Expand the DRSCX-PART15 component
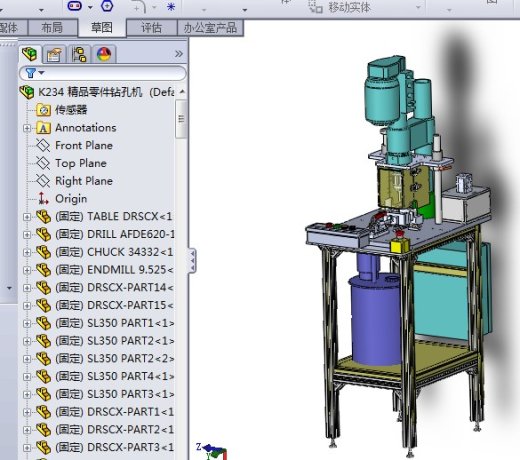 click(x=27, y=306)
